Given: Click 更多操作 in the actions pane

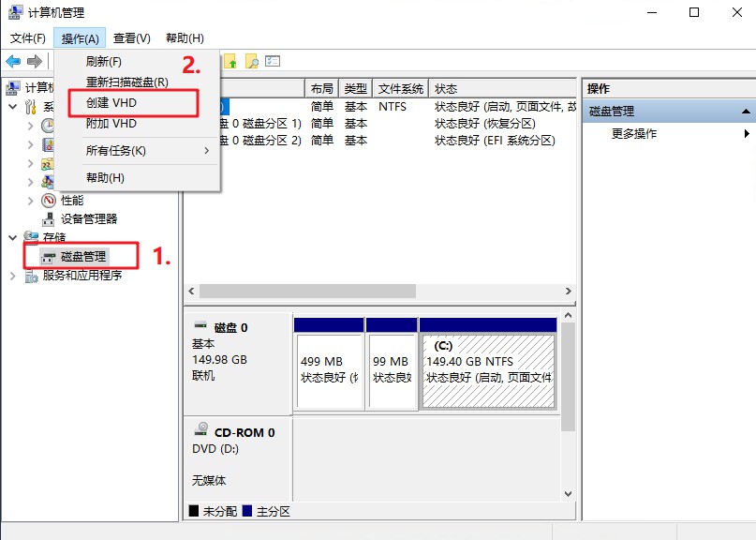Looking at the screenshot, I should point(634,134).
